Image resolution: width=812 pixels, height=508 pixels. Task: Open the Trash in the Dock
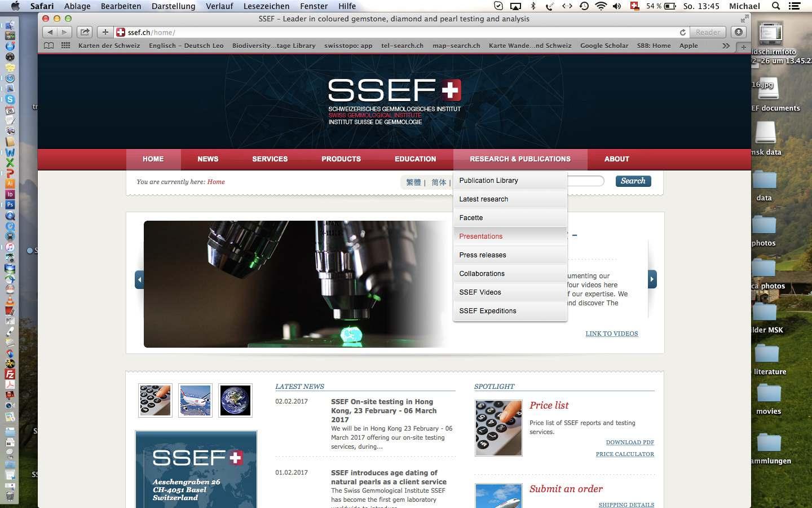[x=10, y=496]
